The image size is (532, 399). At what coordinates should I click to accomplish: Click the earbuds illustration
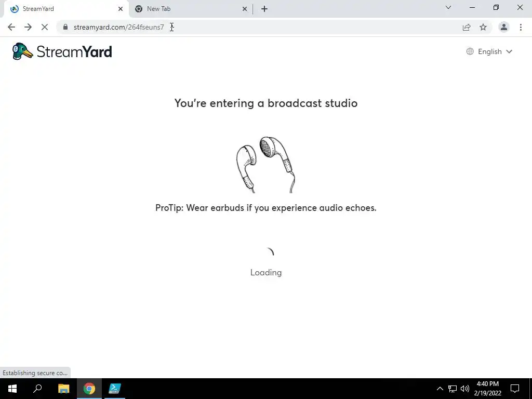265,165
